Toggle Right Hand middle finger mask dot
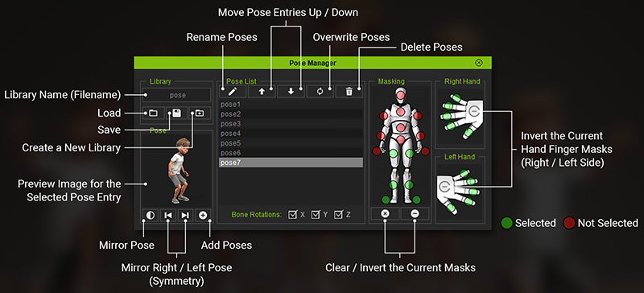This screenshot has width=644, height=293. 448,116
